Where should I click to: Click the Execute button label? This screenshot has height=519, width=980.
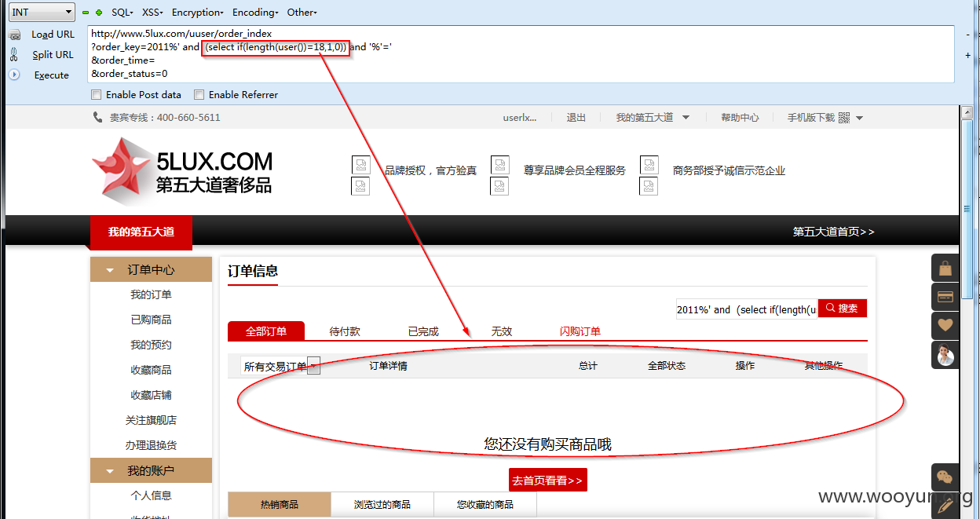(52, 75)
